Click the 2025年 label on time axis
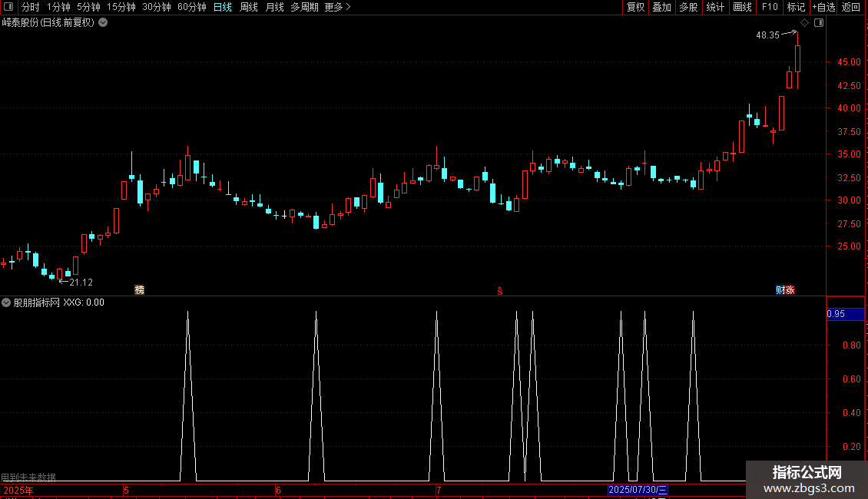 [x=18, y=490]
